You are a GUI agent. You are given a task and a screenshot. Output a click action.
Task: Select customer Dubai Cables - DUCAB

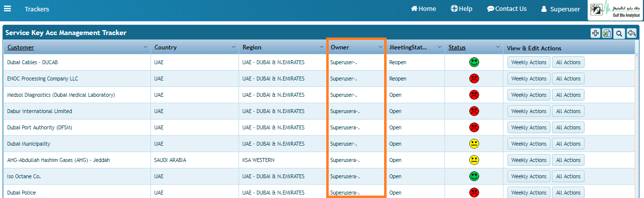click(33, 62)
